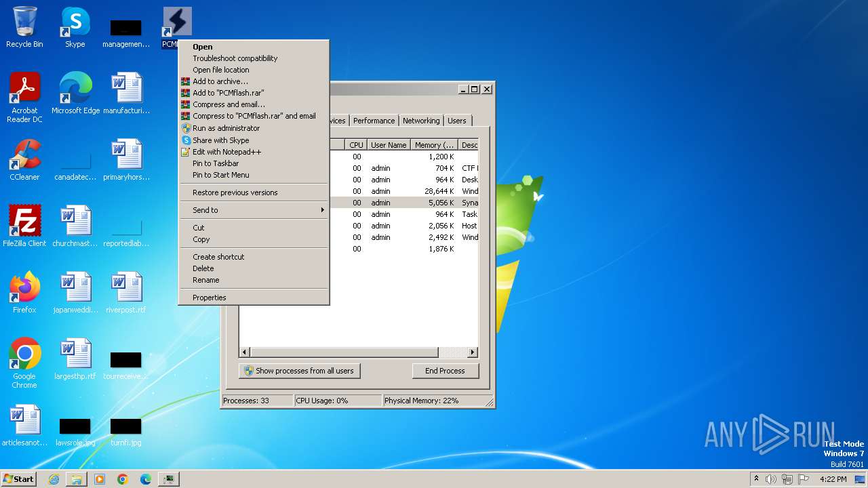Select Create shortcut

click(x=254, y=257)
